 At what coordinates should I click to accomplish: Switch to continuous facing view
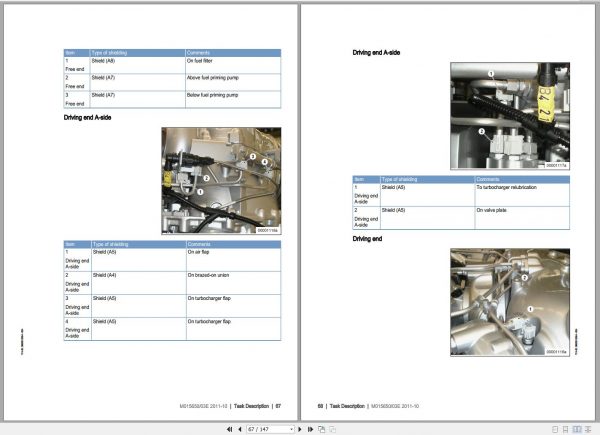pyautogui.click(x=588, y=429)
